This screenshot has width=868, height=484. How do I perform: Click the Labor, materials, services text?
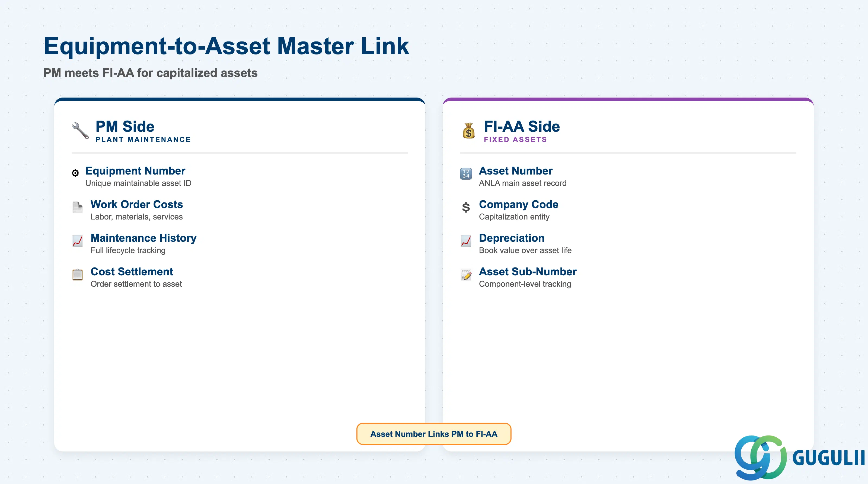136,217
